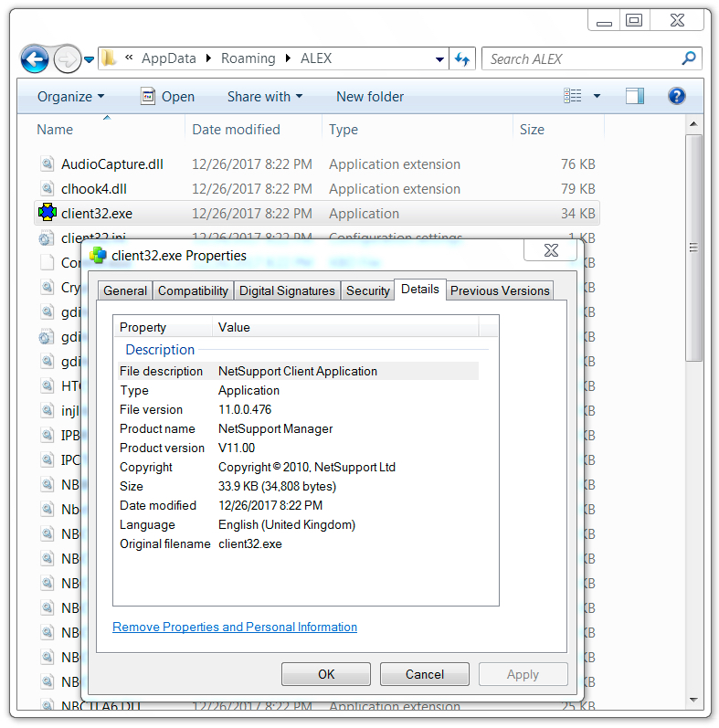Image resolution: width=719 pixels, height=728 pixels.
Task: Expand the arrow after Roaming breadcrumb
Action: (x=288, y=58)
